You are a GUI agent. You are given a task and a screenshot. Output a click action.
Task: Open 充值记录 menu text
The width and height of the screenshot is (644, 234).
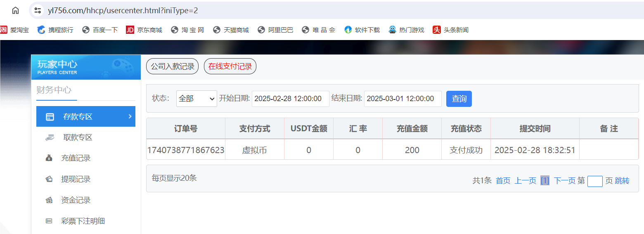(x=76, y=158)
